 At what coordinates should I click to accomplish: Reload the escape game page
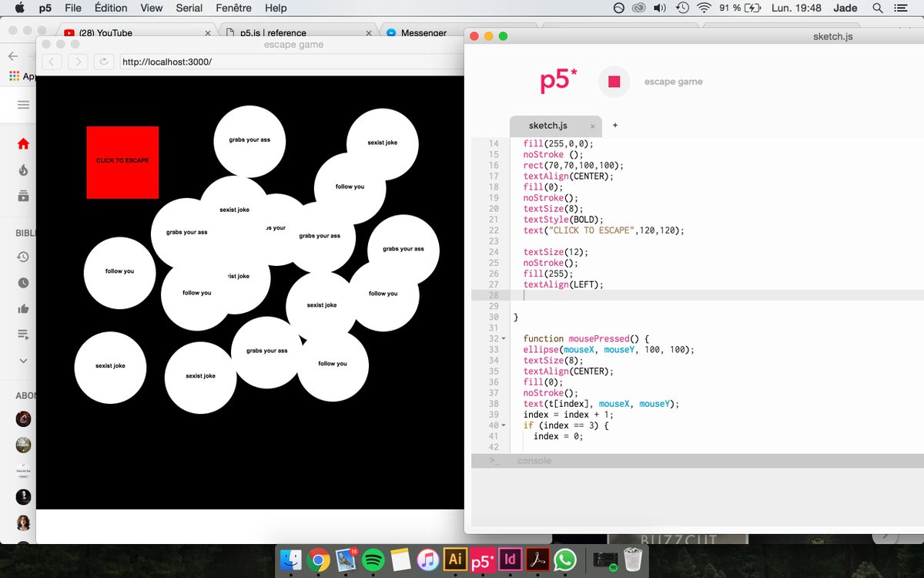pyautogui.click(x=104, y=62)
